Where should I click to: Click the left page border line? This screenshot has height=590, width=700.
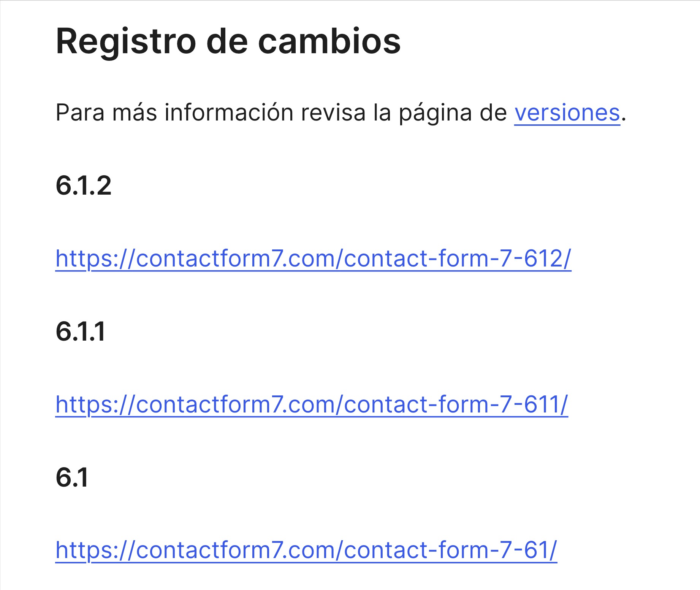0,295
